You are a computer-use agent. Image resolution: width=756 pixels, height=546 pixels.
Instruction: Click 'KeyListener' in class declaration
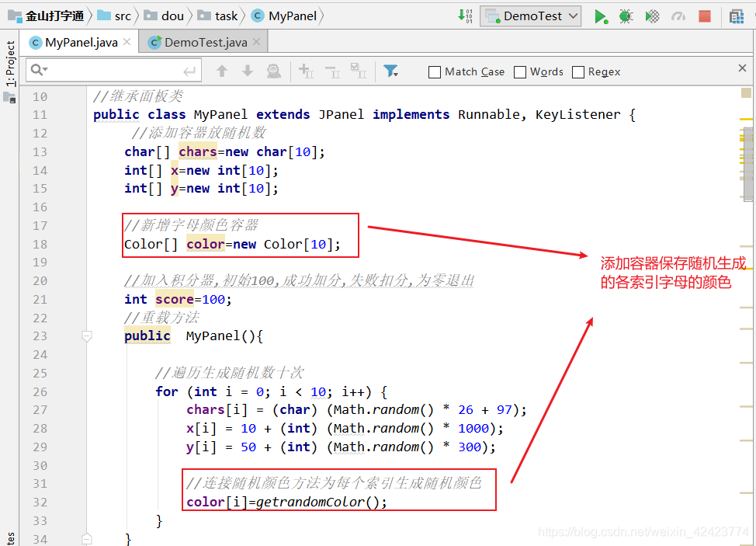pyautogui.click(x=578, y=115)
